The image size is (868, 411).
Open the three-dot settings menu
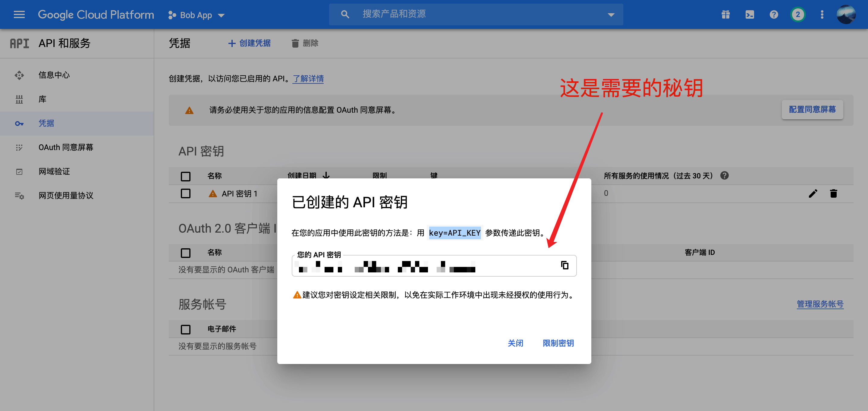pos(822,14)
